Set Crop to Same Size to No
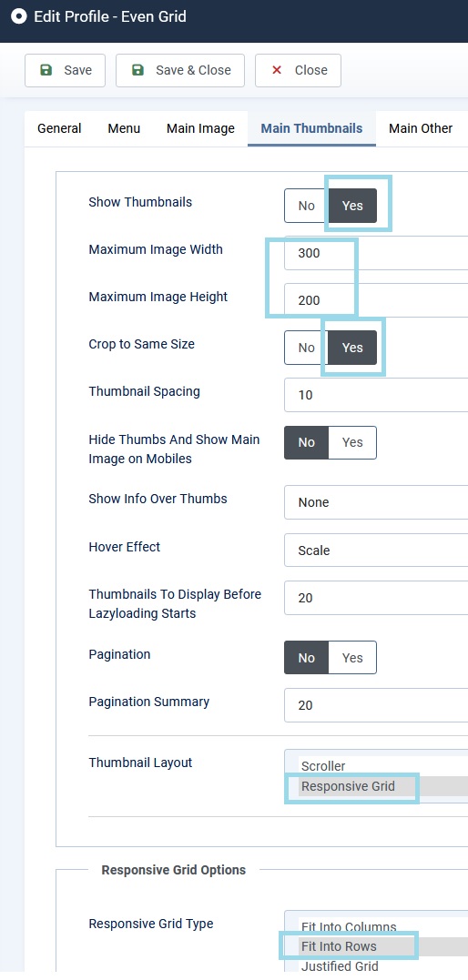Image resolution: width=468 pixels, height=980 pixels. pos(306,348)
